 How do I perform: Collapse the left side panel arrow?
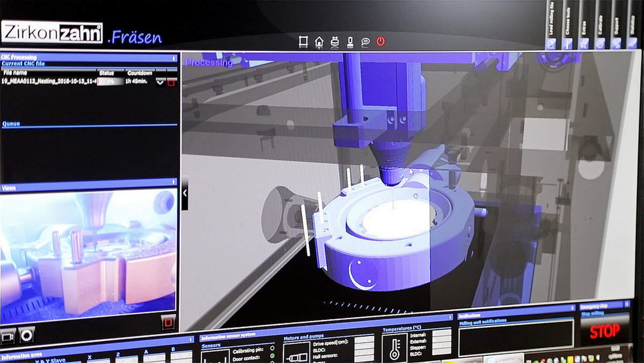[185, 193]
